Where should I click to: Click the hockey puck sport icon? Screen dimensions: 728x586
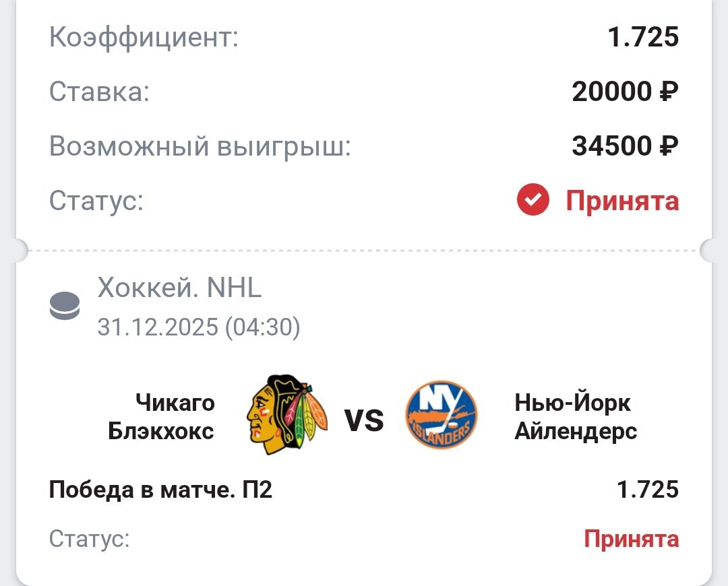[65, 306]
